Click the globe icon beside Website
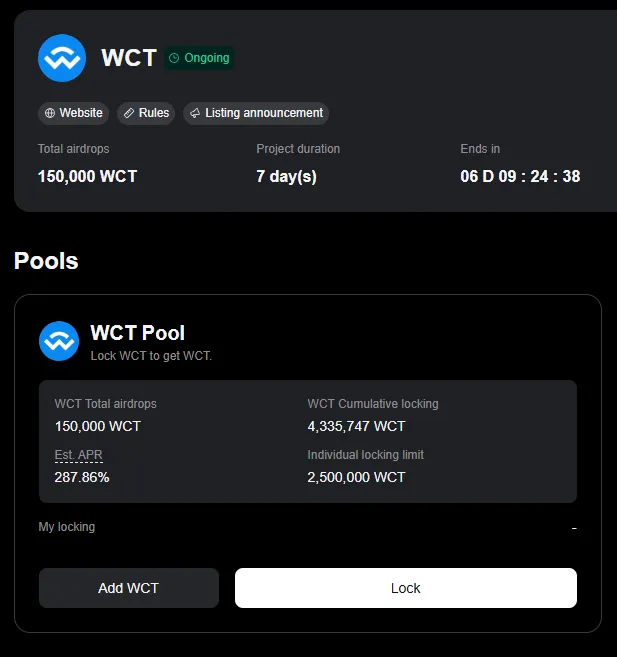This screenshot has width=617, height=657. click(x=49, y=113)
